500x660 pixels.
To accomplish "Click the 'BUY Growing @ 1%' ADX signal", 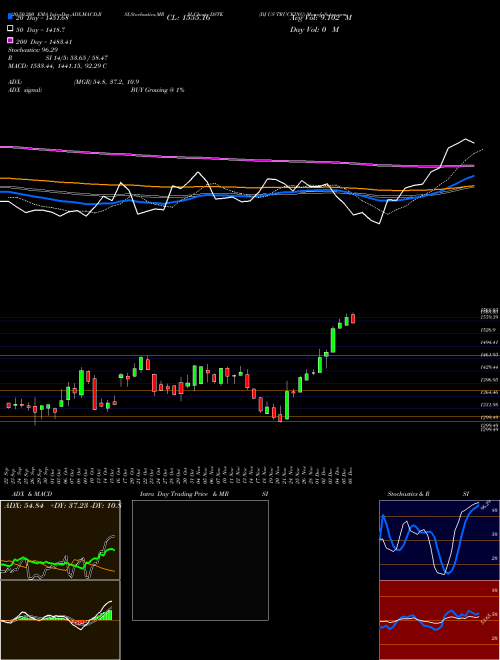I will (157, 90).
